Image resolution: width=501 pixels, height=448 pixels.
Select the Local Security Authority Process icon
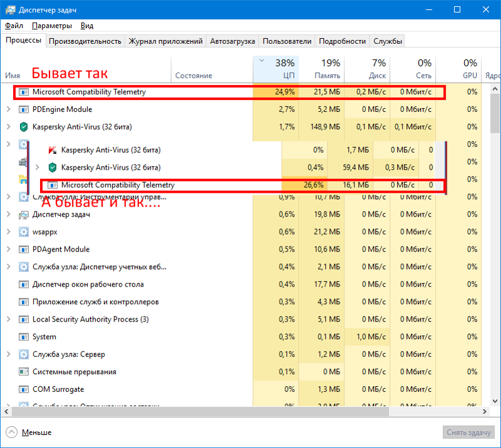click(x=24, y=319)
